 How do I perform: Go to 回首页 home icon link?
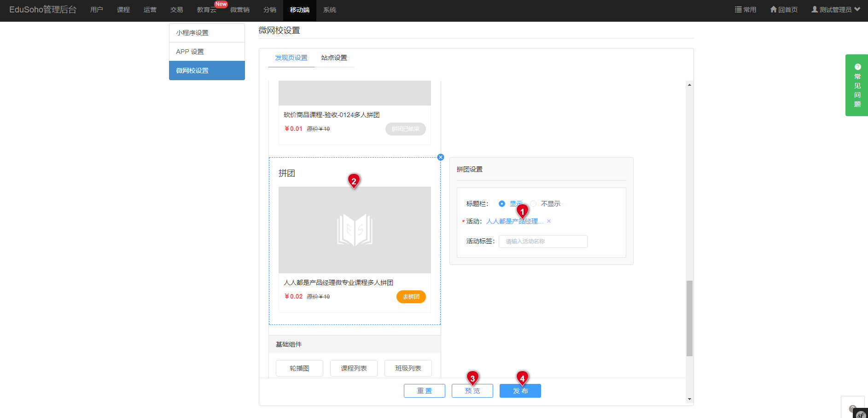(784, 10)
